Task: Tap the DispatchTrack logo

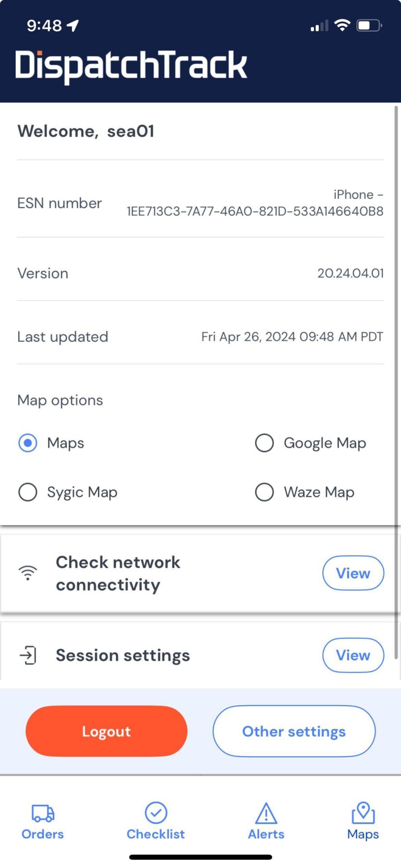Action: tap(131, 66)
